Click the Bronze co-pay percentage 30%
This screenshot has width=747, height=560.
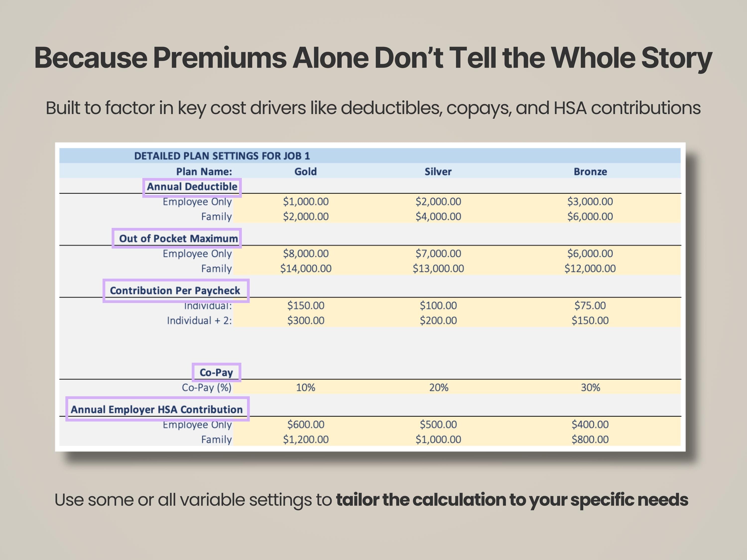(590, 388)
